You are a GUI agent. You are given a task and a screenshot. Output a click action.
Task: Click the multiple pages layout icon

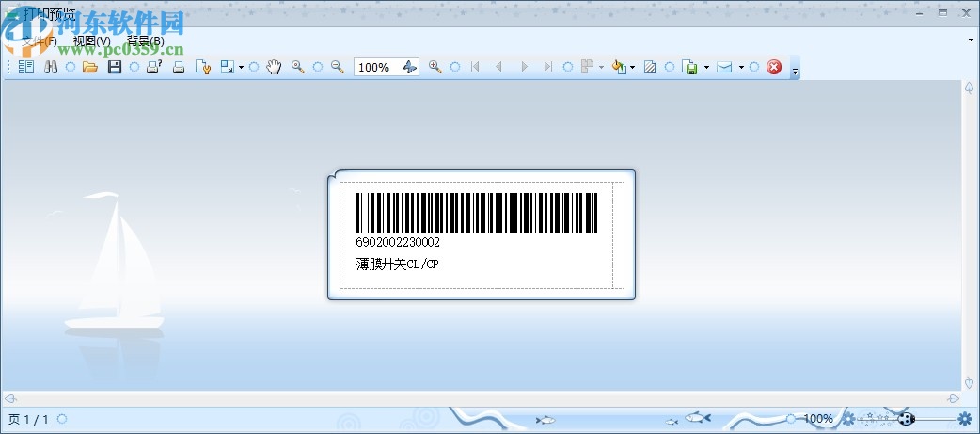(588, 67)
